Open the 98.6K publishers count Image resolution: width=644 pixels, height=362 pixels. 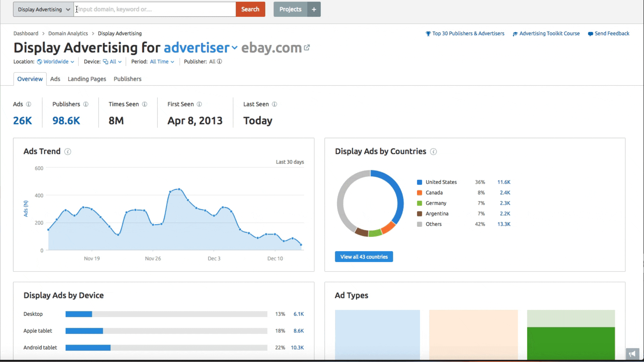coord(66,121)
